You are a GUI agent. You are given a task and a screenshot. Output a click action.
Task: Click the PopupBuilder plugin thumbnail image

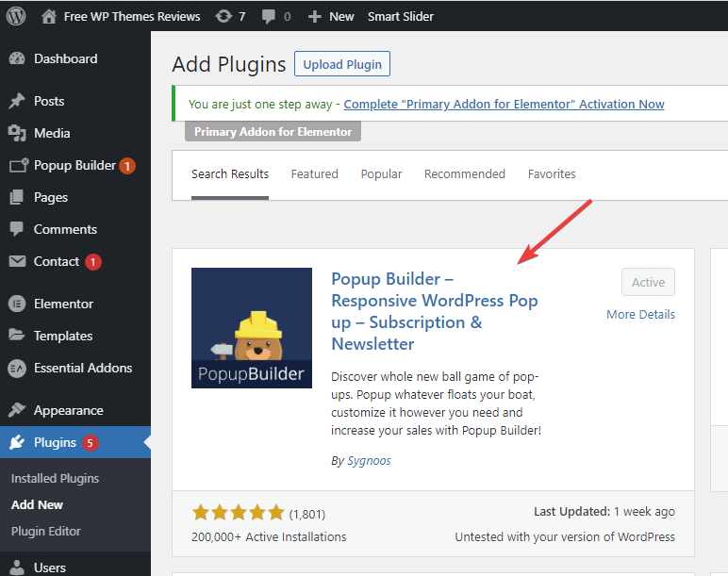tap(252, 328)
